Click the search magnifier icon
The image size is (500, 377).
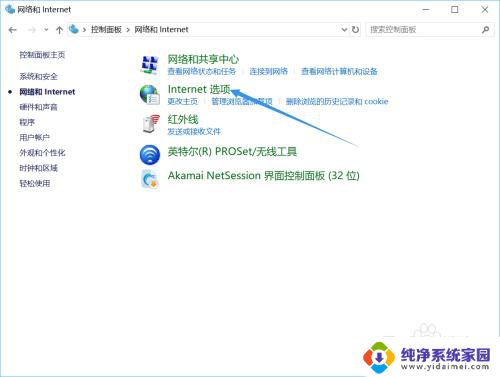coord(486,30)
